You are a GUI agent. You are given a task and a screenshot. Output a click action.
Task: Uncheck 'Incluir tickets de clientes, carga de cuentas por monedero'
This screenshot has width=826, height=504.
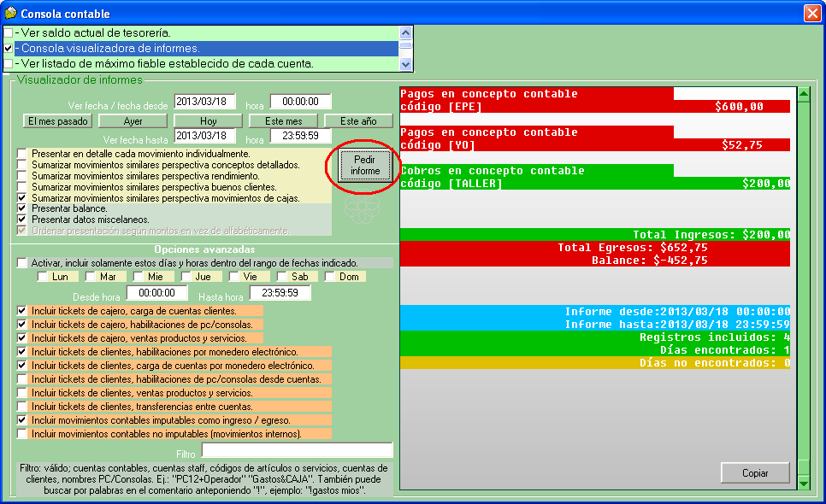[21, 366]
